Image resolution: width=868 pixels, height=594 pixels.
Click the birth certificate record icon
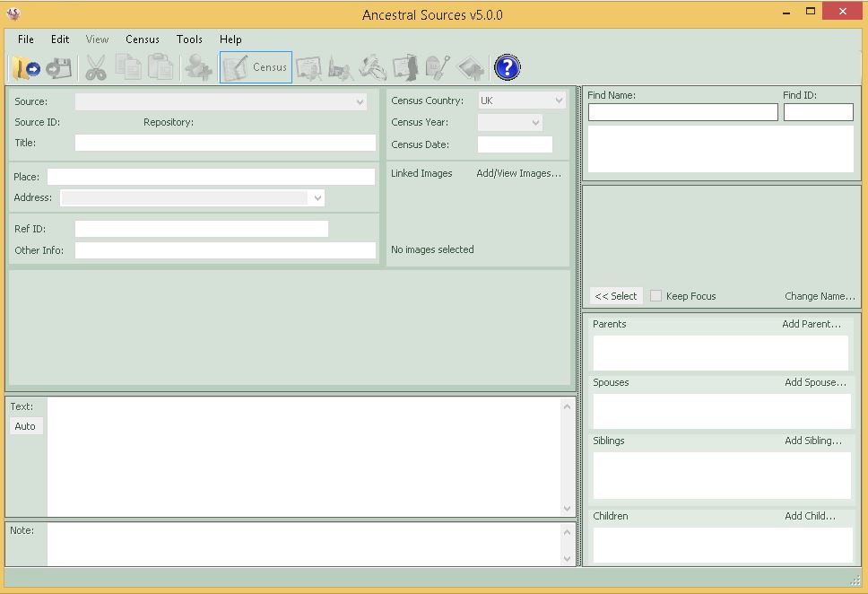(308, 68)
